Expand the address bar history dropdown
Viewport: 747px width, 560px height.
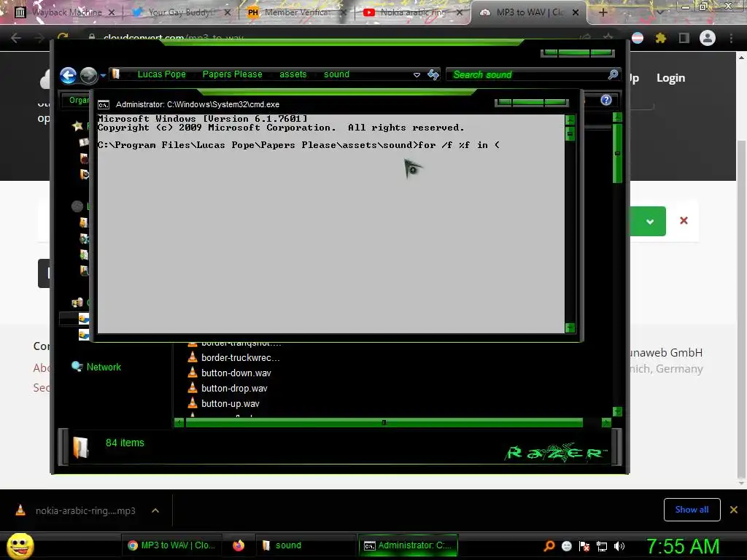coord(417,75)
